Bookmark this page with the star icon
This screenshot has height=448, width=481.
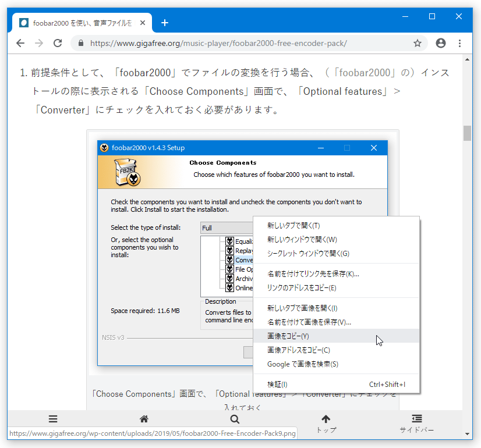[x=417, y=43]
